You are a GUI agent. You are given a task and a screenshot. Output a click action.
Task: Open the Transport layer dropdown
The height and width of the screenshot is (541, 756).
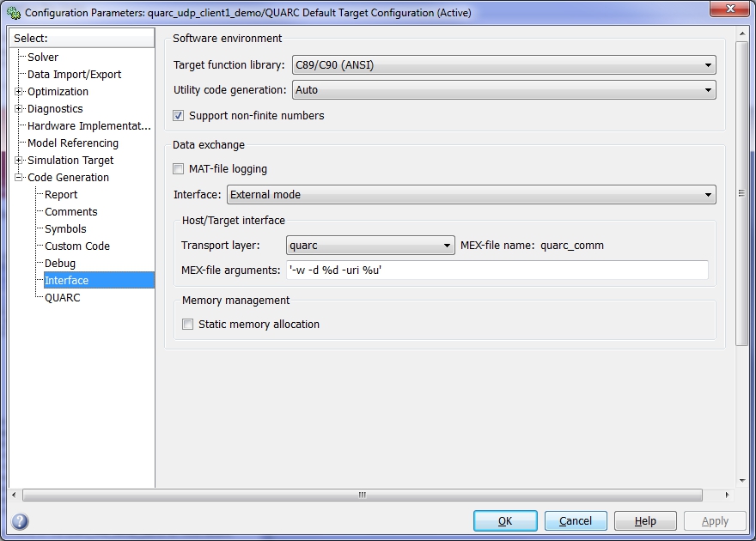(447, 245)
